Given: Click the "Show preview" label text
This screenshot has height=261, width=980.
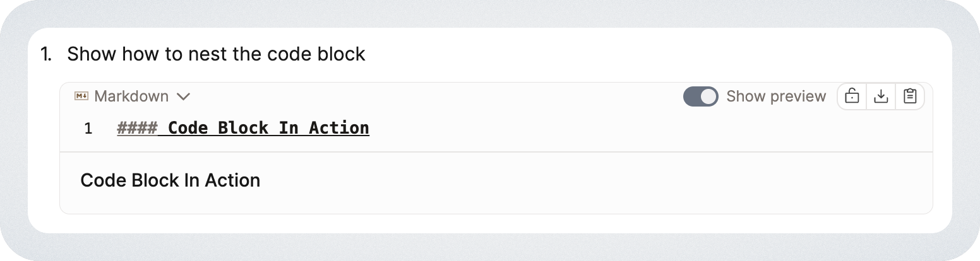Looking at the screenshot, I should point(776,96).
